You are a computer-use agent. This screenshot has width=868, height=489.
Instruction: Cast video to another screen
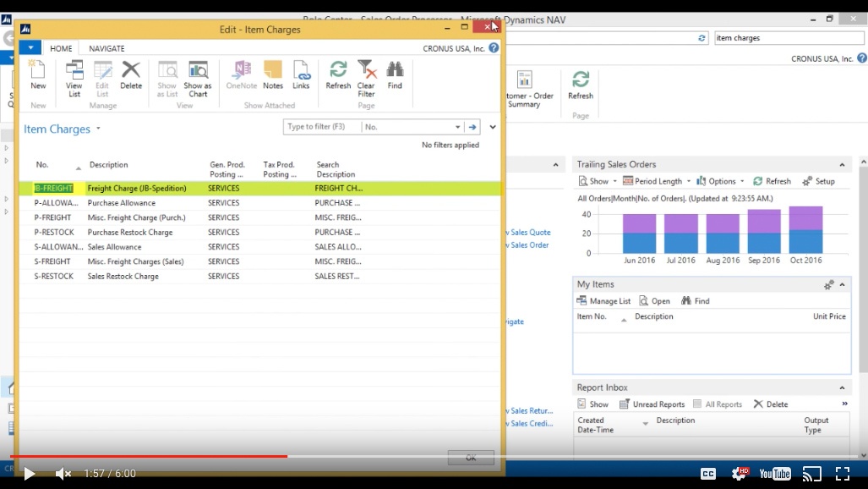pyautogui.click(x=811, y=474)
